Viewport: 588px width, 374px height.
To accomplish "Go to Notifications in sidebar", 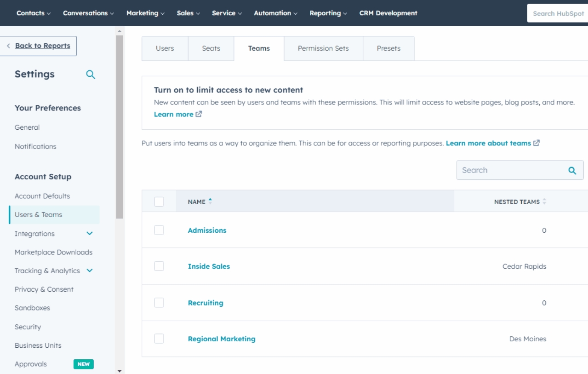I will point(35,146).
